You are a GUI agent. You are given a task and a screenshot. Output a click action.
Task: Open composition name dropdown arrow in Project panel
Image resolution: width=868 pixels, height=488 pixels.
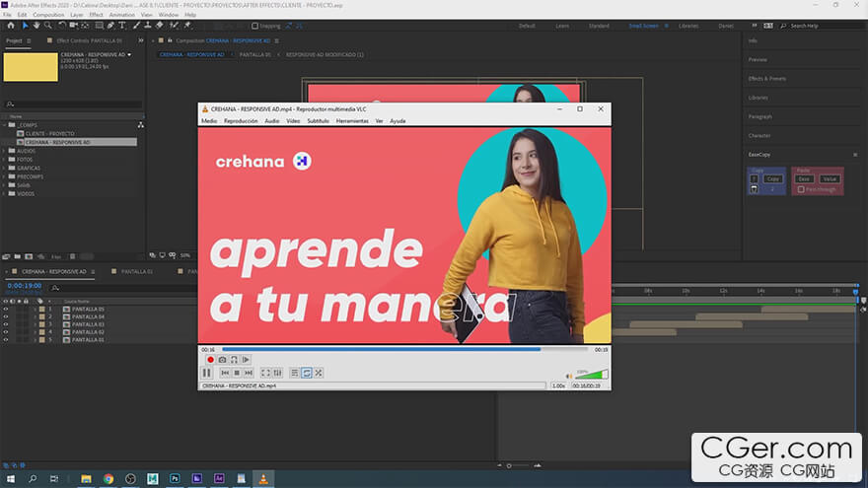click(x=129, y=55)
